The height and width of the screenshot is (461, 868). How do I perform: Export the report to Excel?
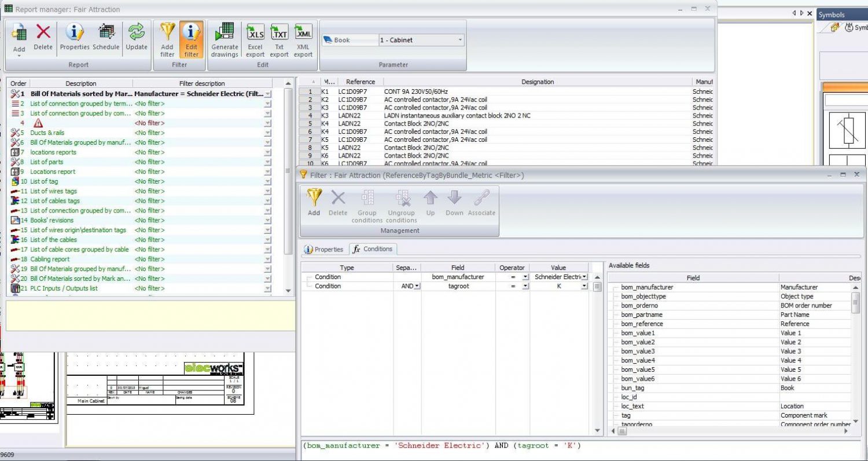point(255,40)
